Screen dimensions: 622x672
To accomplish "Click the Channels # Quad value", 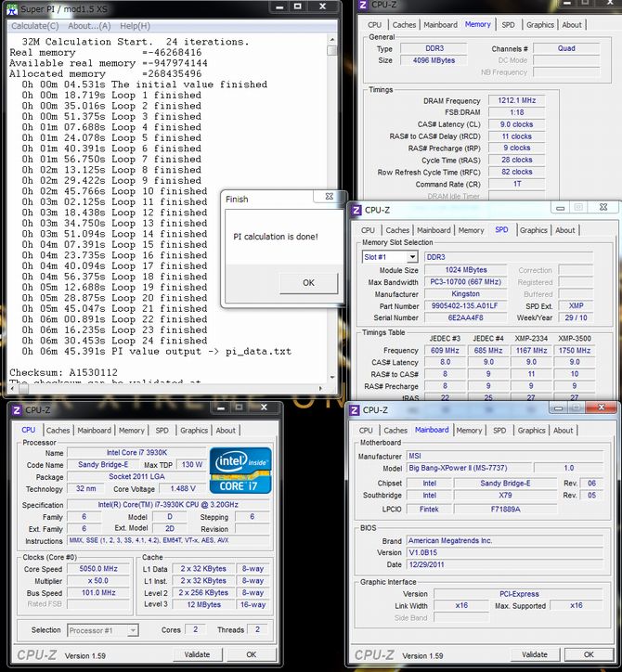I will [x=566, y=48].
